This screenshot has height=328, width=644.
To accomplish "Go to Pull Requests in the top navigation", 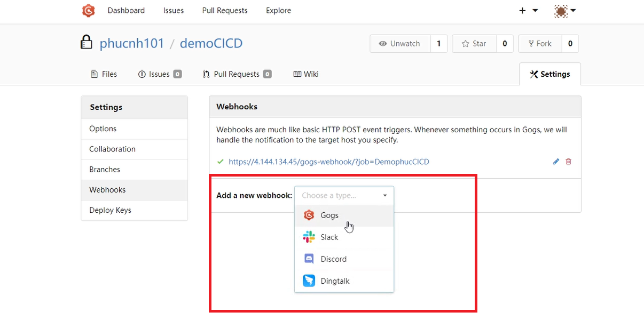I will pos(225,11).
